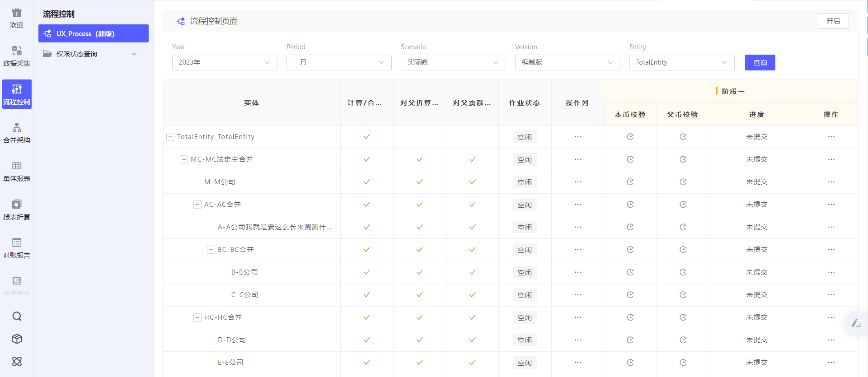The height and width of the screenshot is (377, 868).
Task: Collapse the TotalEntity-TotalEntity tree node
Action: (170, 137)
